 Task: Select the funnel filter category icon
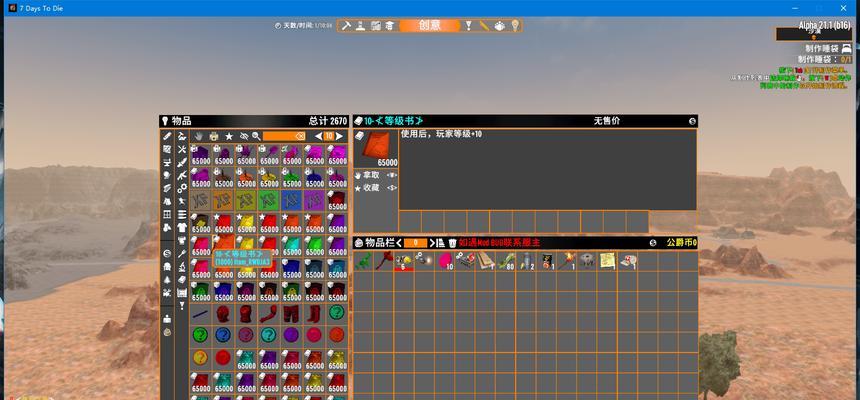coord(182,306)
